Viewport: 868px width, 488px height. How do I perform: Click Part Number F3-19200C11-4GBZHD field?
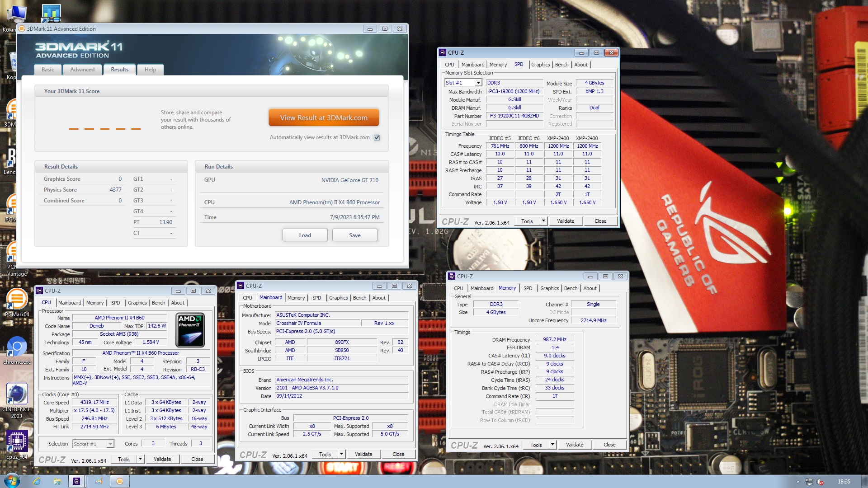pos(514,116)
